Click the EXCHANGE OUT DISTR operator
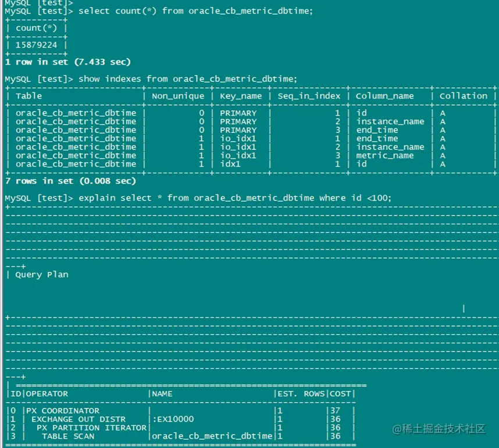The image size is (499, 448). click(x=79, y=420)
